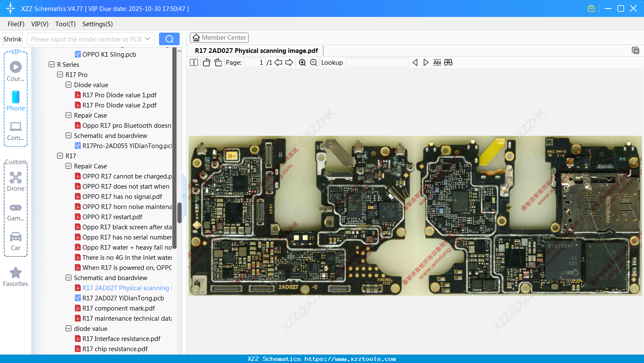
Task: Click the restore panel icon at right of the document tab
Action: click(635, 50)
